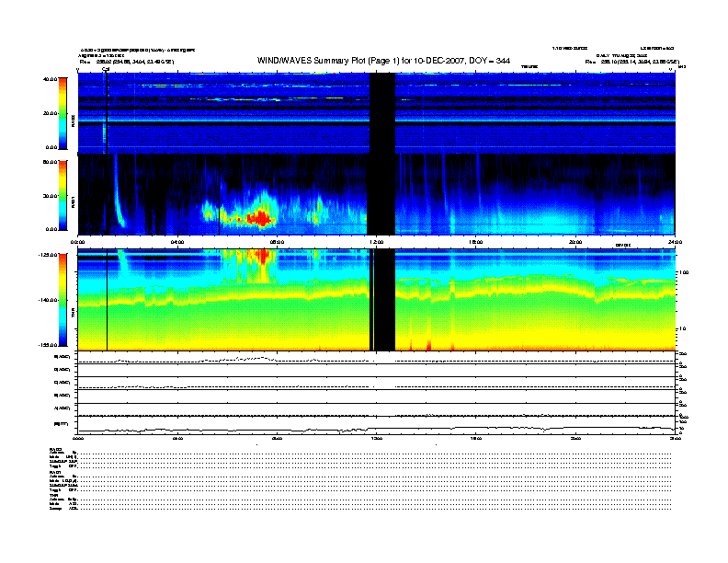Click the -155.00 label on TNR color scale
The image size is (728, 563).
click(x=49, y=345)
